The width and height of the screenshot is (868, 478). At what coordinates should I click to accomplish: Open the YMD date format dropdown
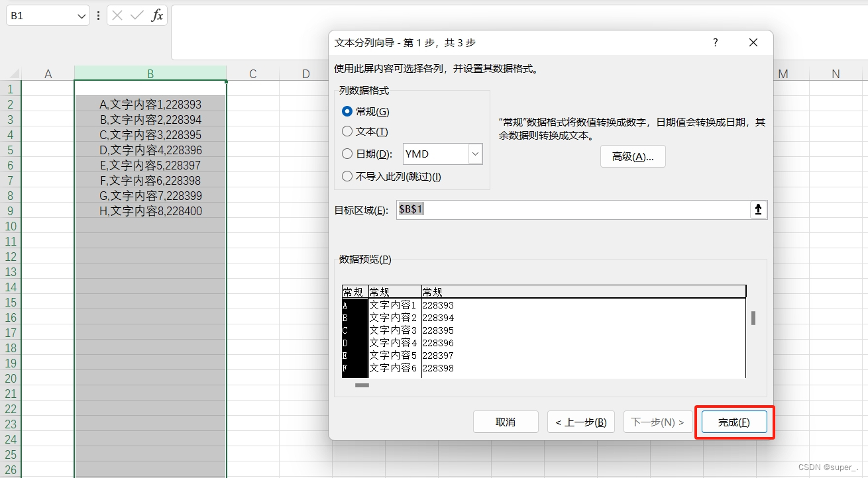474,154
